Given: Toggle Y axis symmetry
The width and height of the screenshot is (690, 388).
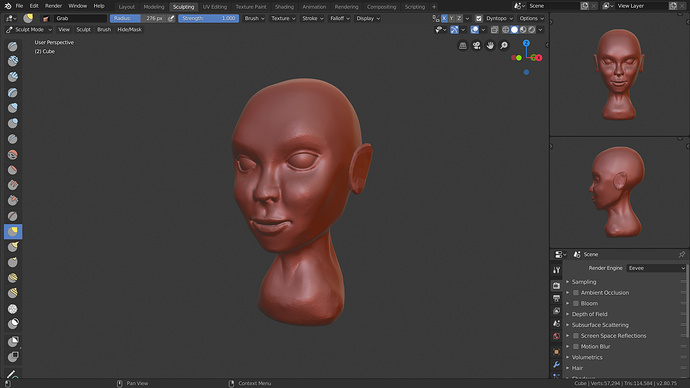Looking at the screenshot, I should tap(451, 18).
